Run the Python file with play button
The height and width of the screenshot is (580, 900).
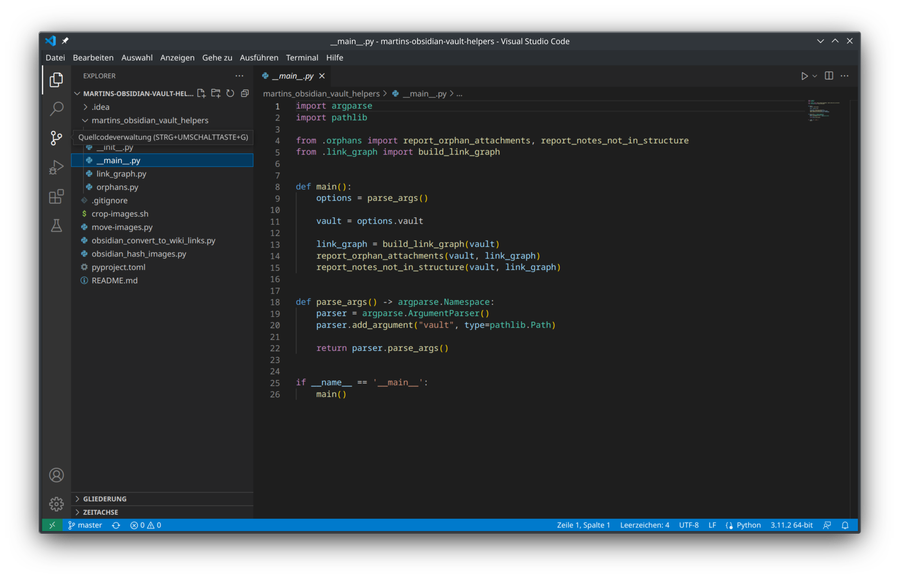coord(804,76)
